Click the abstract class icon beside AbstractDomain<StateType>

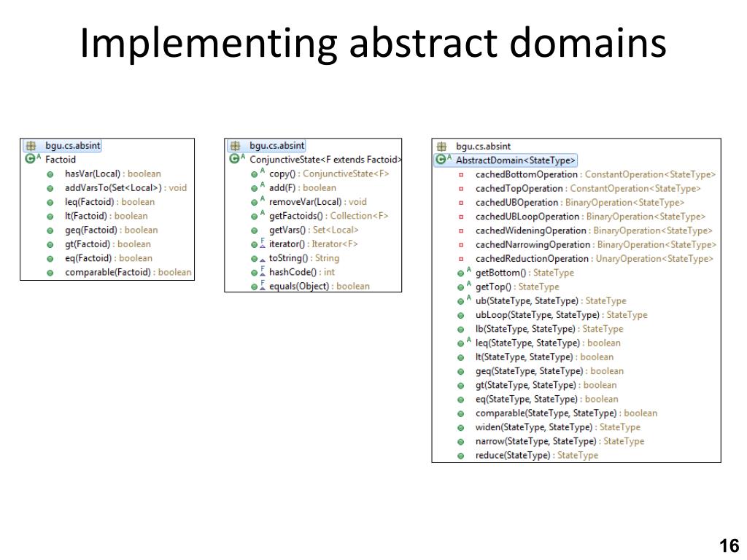(443, 160)
